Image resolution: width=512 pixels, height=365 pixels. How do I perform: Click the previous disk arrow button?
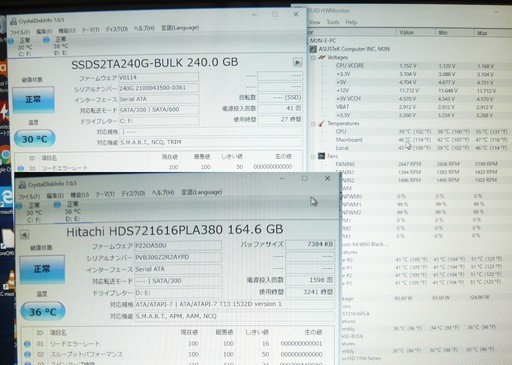tap(24, 234)
